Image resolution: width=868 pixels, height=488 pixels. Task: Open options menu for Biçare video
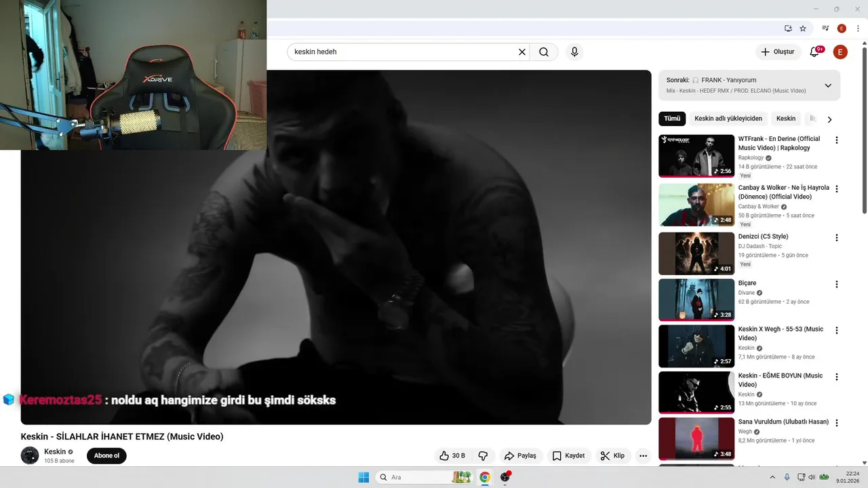tap(836, 284)
